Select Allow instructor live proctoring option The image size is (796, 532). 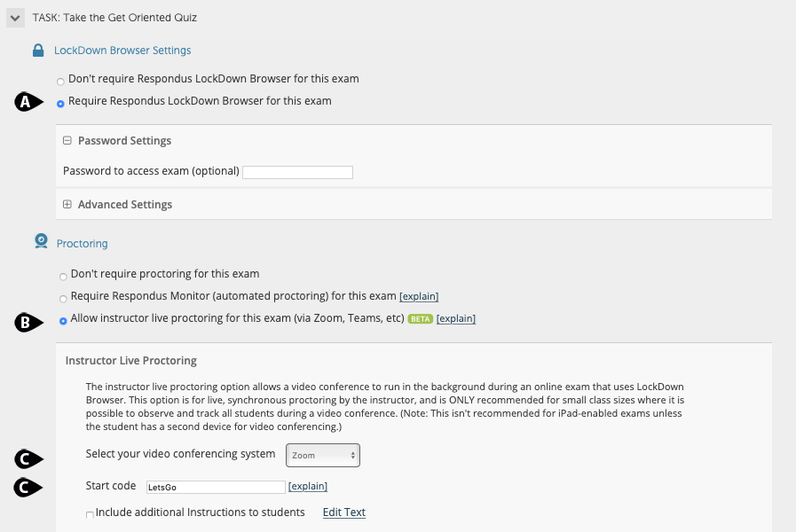click(x=63, y=321)
